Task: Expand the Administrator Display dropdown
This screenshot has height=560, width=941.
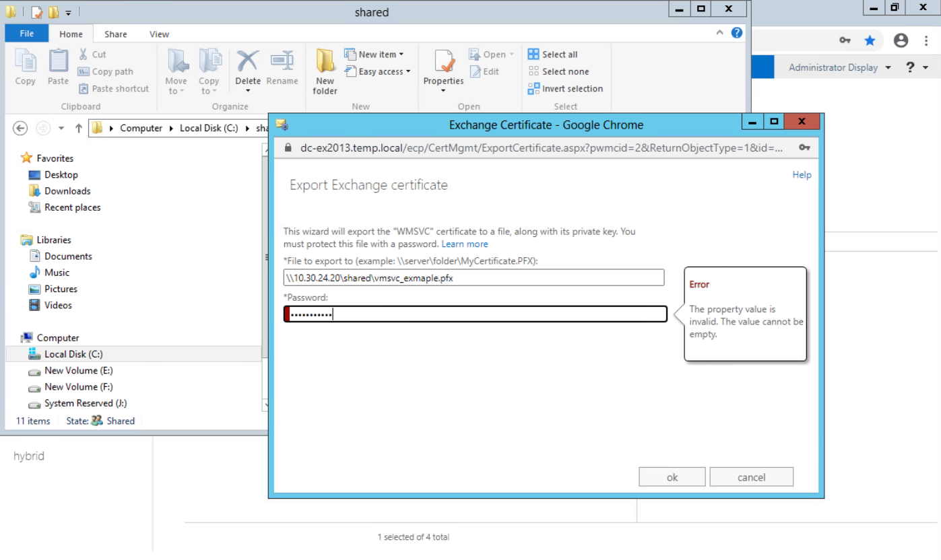Action: 839,67
